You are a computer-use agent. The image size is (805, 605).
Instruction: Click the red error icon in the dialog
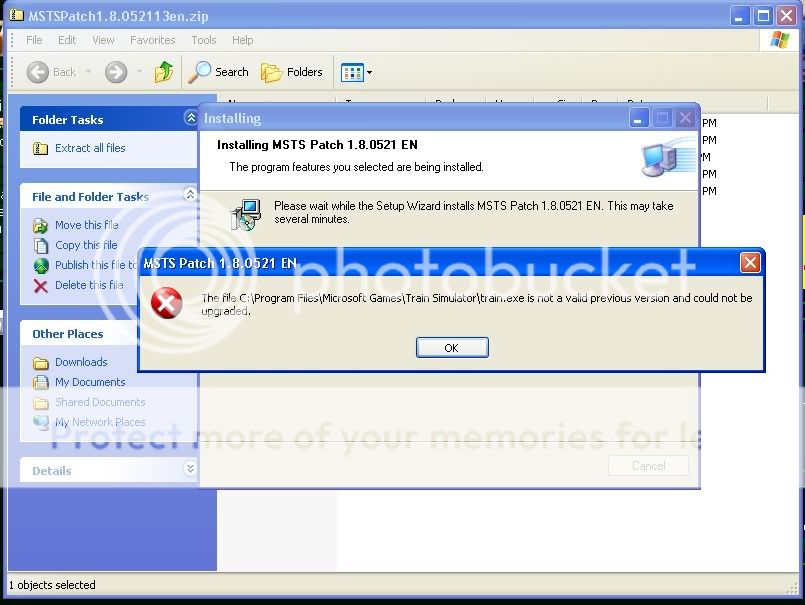[166, 303]
